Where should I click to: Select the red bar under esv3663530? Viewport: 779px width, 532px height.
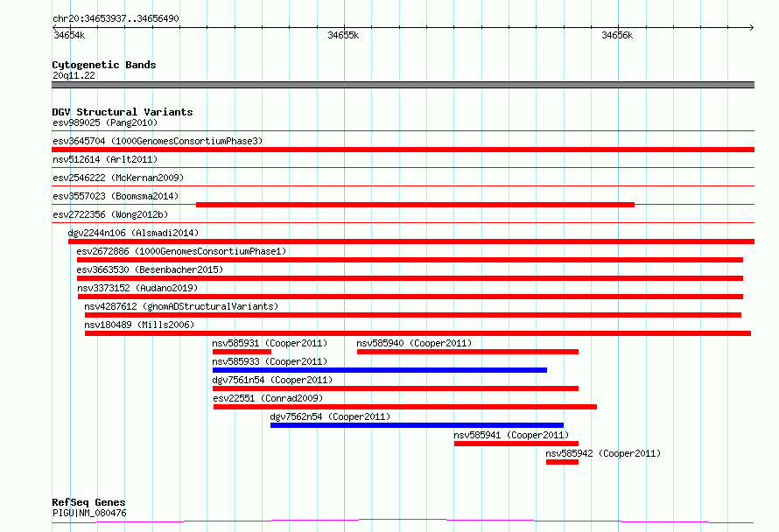[x=410, y=278]
